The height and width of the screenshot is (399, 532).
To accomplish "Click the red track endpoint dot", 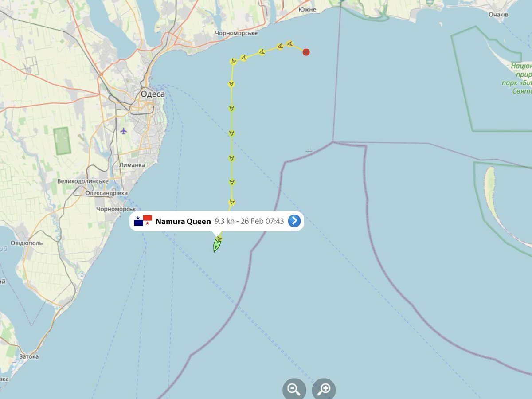I will tap(306, 52).
